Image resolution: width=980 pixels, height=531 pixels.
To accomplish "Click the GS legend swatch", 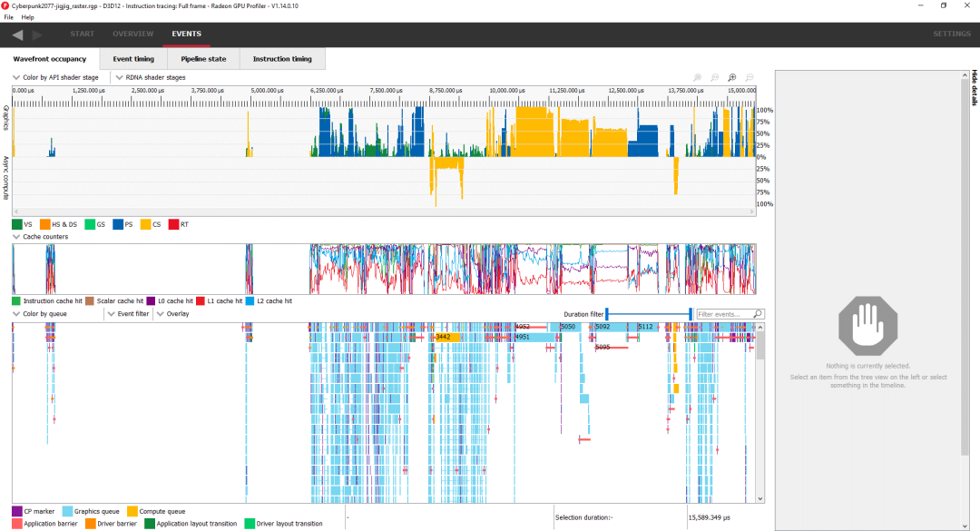I will (90, 224).
